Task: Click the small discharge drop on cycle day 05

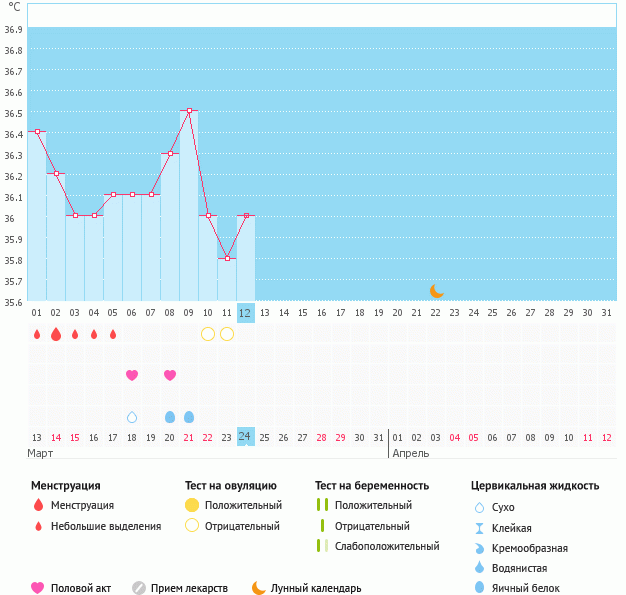Action: (113, 334)
